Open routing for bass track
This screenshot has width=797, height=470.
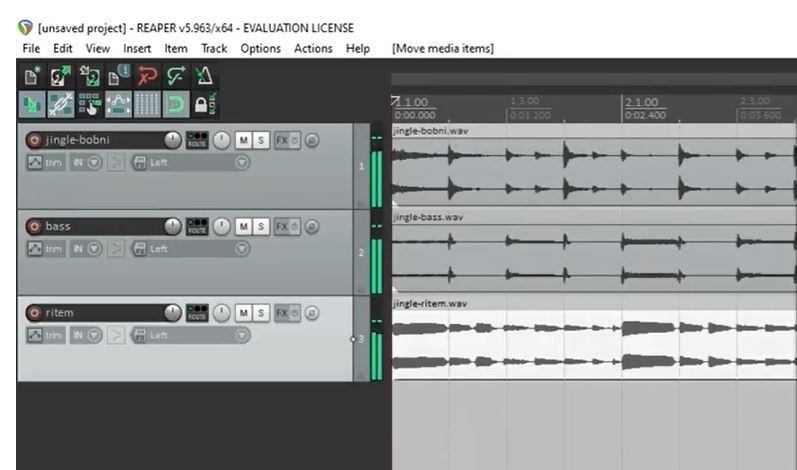coord(197,227)
